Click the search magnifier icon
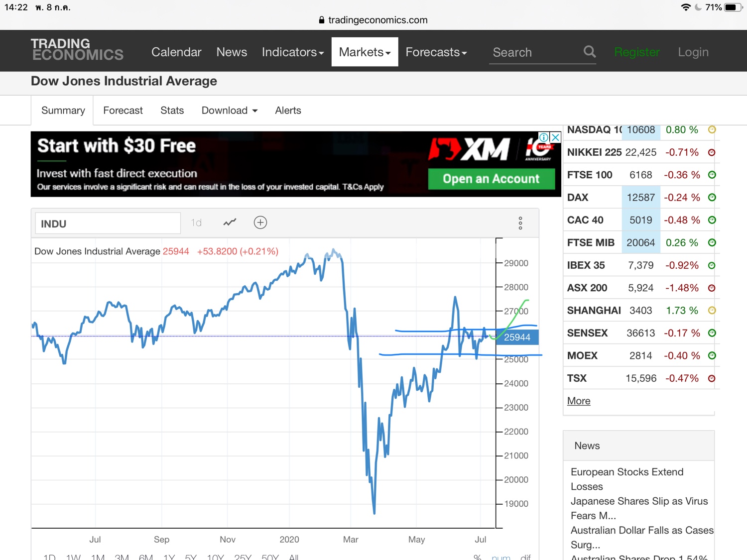The width and height of the screenshot is (747, 560). (x=590, y=51)
